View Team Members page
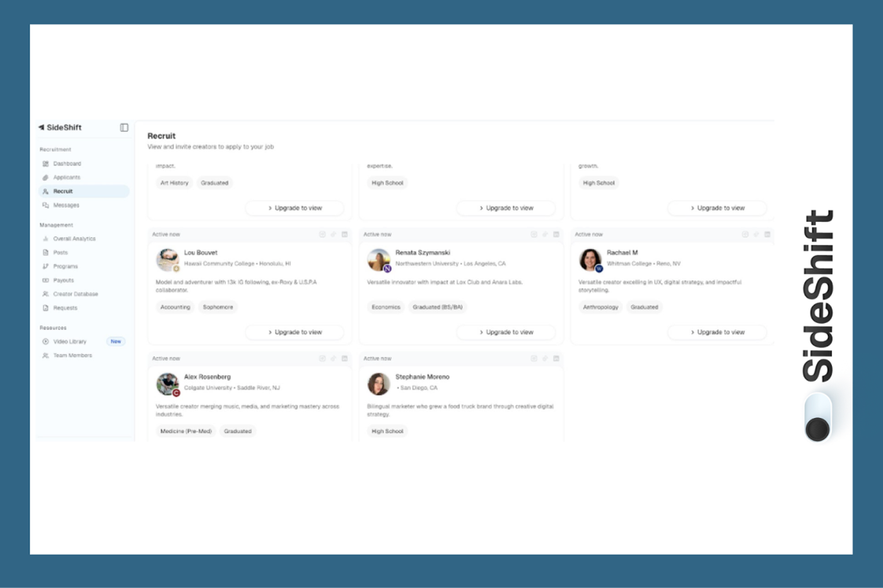The height and width of the screenshot is (588, 883). (71, 355)
